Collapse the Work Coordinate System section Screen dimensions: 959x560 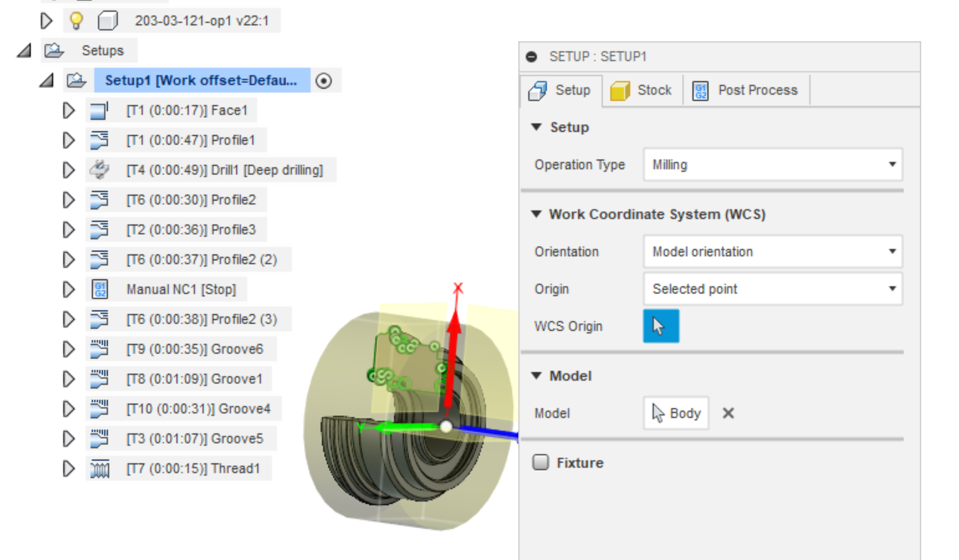point(536,214)
